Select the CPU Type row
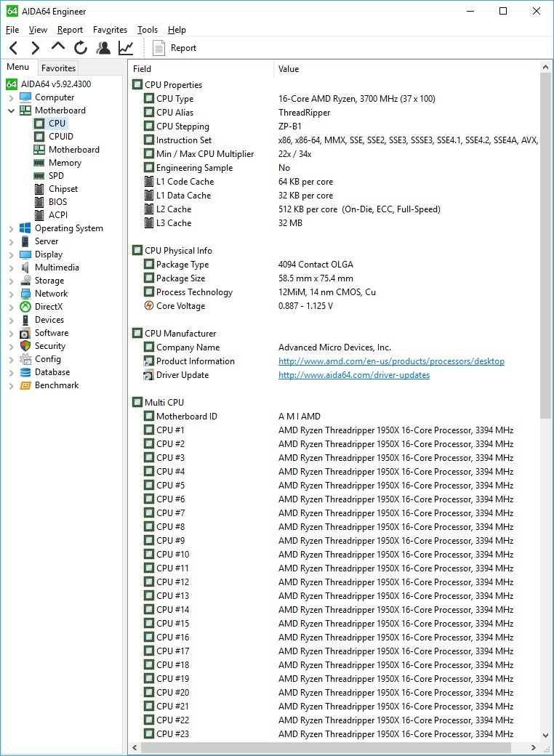Screen dimensions: 554x756 pyautogui.click(x=334, y=99)
